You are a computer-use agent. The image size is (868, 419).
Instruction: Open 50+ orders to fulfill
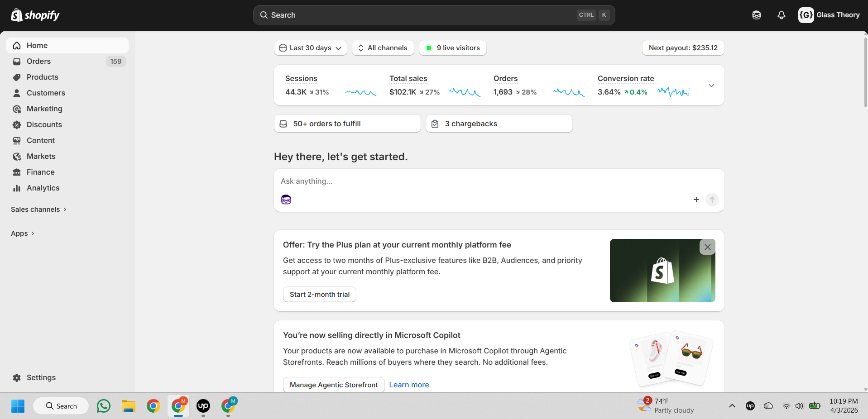(347, 124)
